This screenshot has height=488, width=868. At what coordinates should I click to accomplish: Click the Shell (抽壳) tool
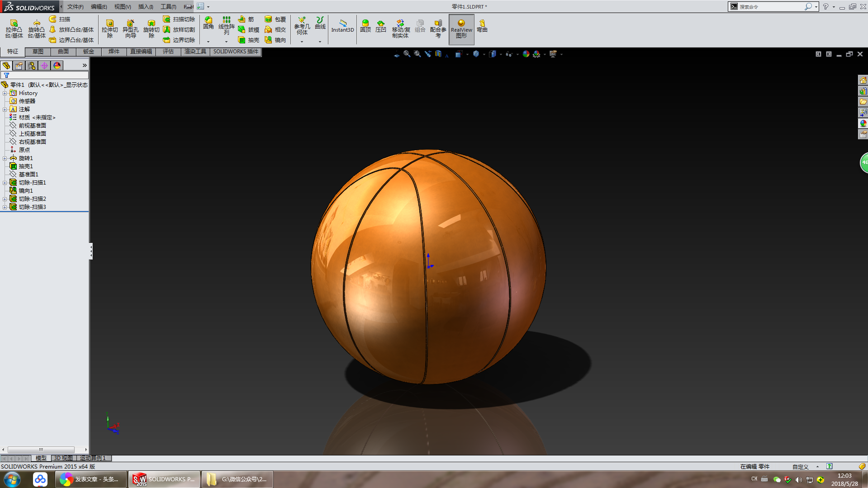pyautogui.click(x=249, y=40)
